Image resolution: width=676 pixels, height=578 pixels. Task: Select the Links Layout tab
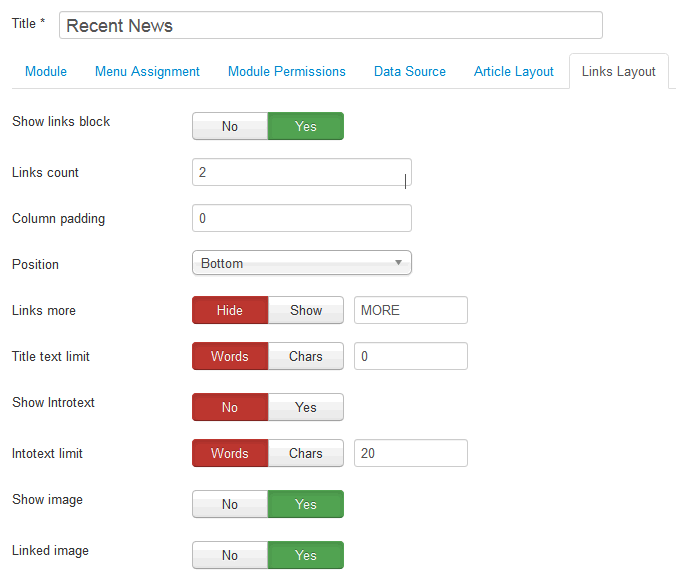pos(618,71)
